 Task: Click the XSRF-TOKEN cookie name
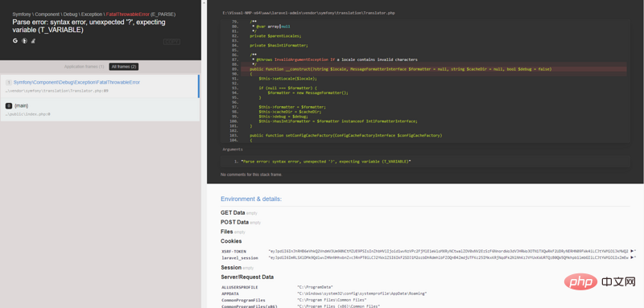(x=234, y=251)
